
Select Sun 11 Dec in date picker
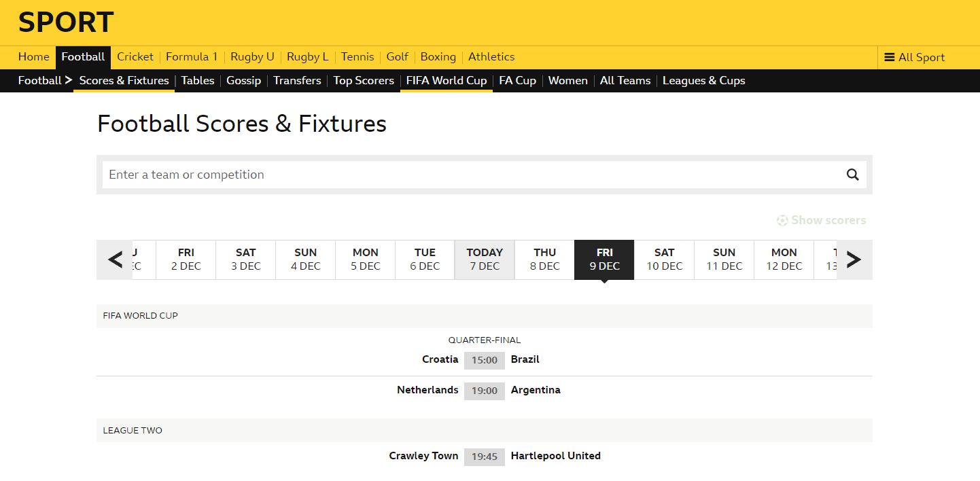[724, 260]
